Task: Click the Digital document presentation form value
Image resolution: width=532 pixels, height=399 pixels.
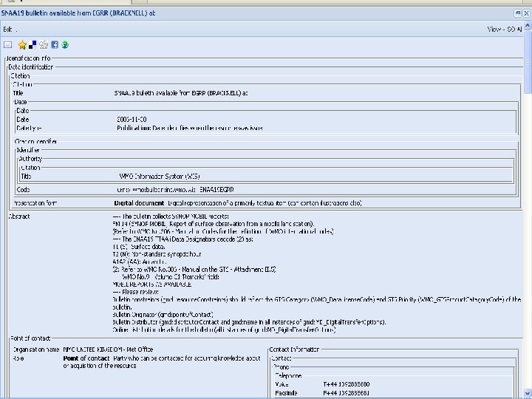Action: coord(238,203)
